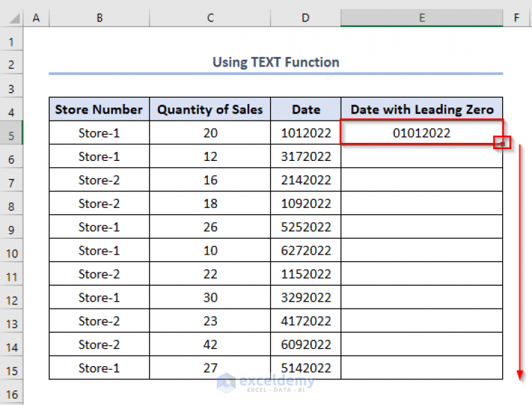Image resolution: width=532 pixels, height=405 pixels.
Task: Select Store-1 cell in row 5
Action: [x=99, y=133]
